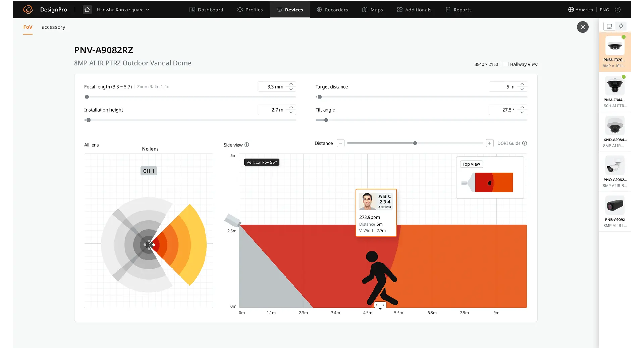The image size is (644, 348).
Task: Click the installation height 2.7 m field
Action: pyautogui.click(x=271, y=110)
